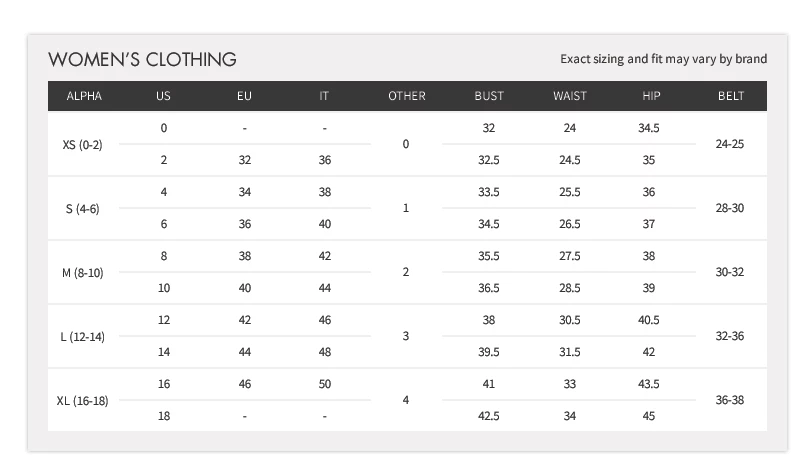Viewport: 812px width, 472px height.
Task: Click the XS (0-2) size label
Action: coord(82,144)
